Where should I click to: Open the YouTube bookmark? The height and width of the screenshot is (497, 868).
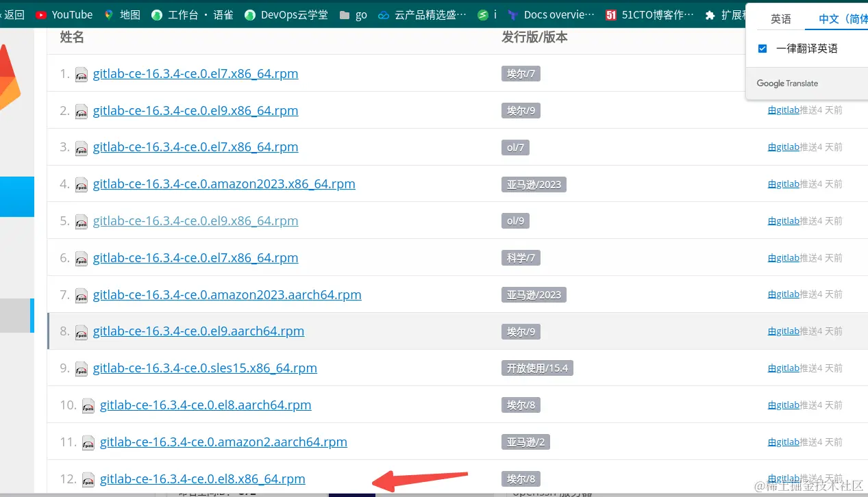point(64,14)
